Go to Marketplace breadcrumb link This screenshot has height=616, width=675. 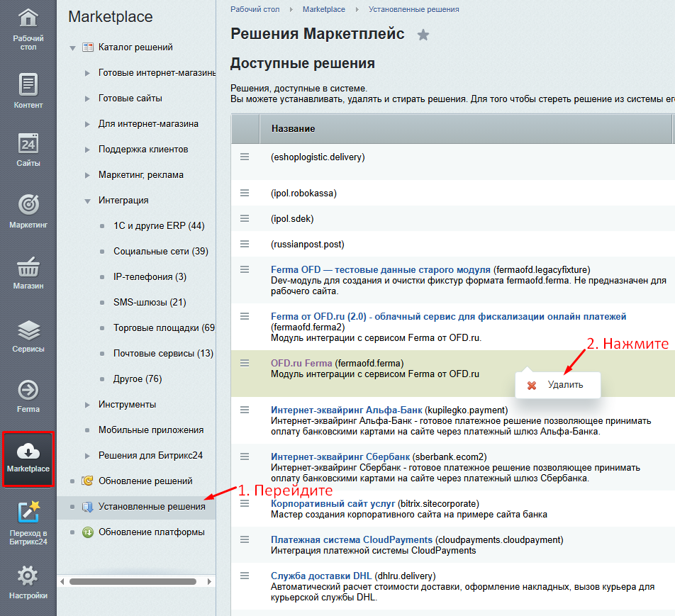pos(324,9)
